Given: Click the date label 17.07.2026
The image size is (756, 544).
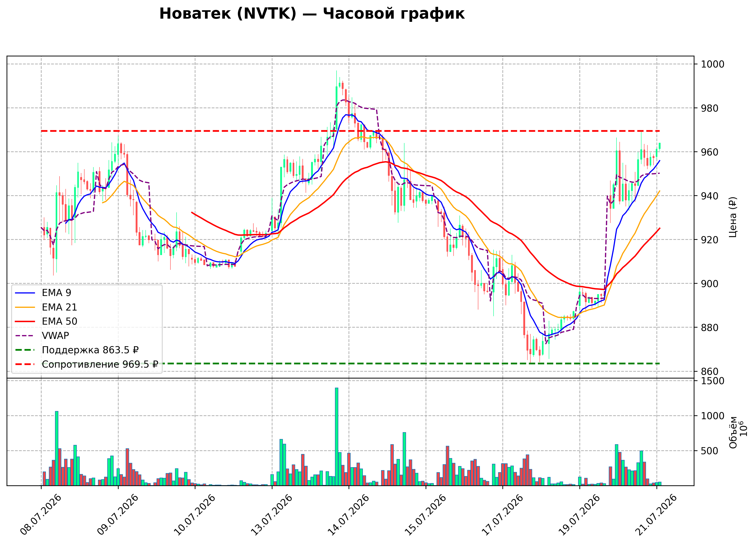Looking at the screenshot, I should [502, 515].
